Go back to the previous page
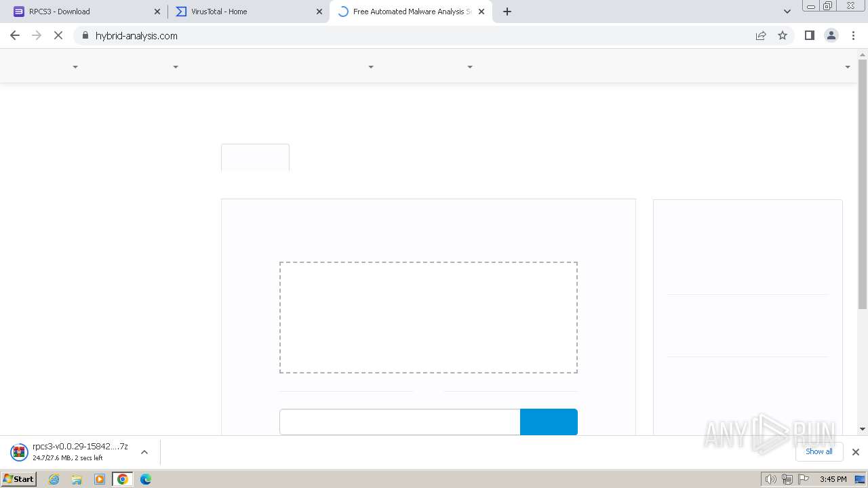 coord(15,35)
